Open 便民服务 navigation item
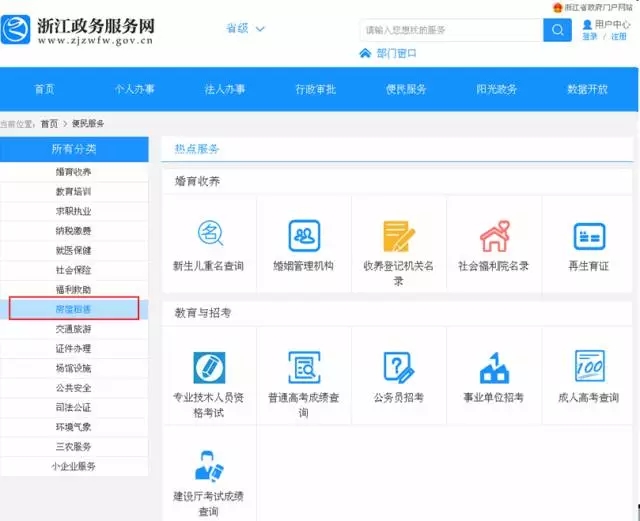The width and height of the screenshot is (640, 521). pyautogui.click(x=406, y=89)
